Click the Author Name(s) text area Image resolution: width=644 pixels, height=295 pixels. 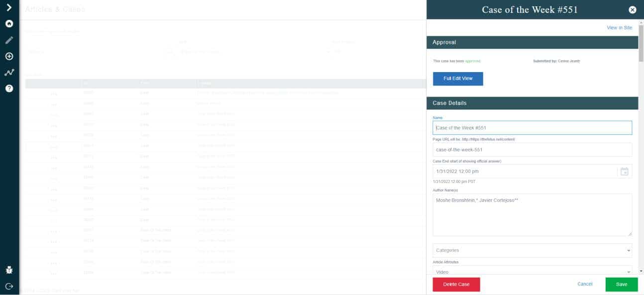pos(532,214)
